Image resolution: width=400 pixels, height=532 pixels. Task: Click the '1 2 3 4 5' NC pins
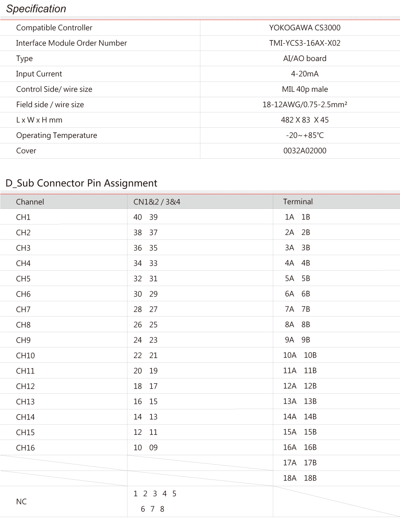click(x=155, y=494)
